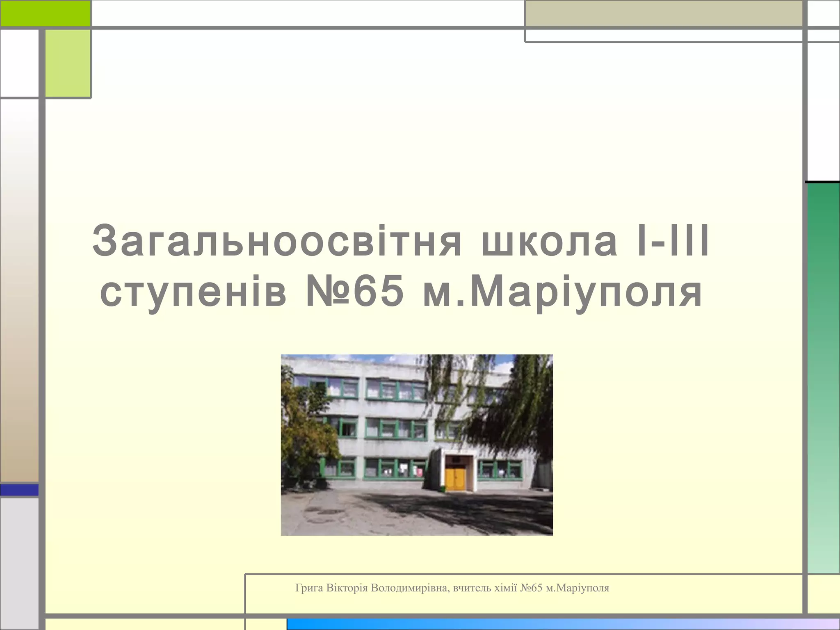Select the school building photo

pyautogui.click(x=417, y=445)
